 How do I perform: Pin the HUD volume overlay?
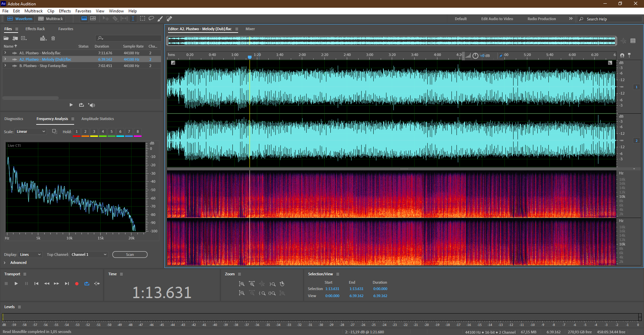click(501, 56)
